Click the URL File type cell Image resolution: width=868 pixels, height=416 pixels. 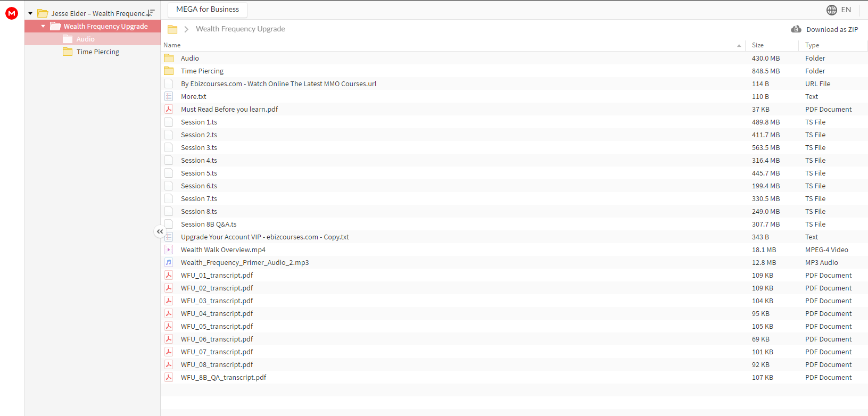click(x=818, y=84)
